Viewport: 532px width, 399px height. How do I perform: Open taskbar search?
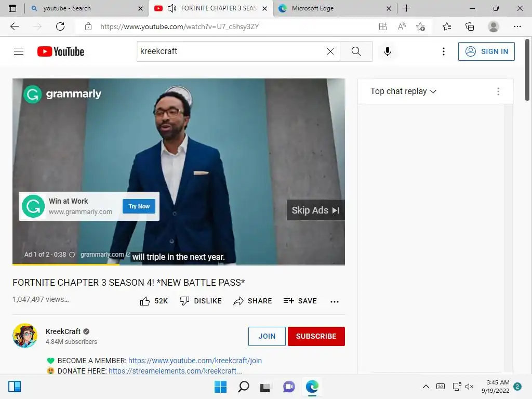coord(243,387)
